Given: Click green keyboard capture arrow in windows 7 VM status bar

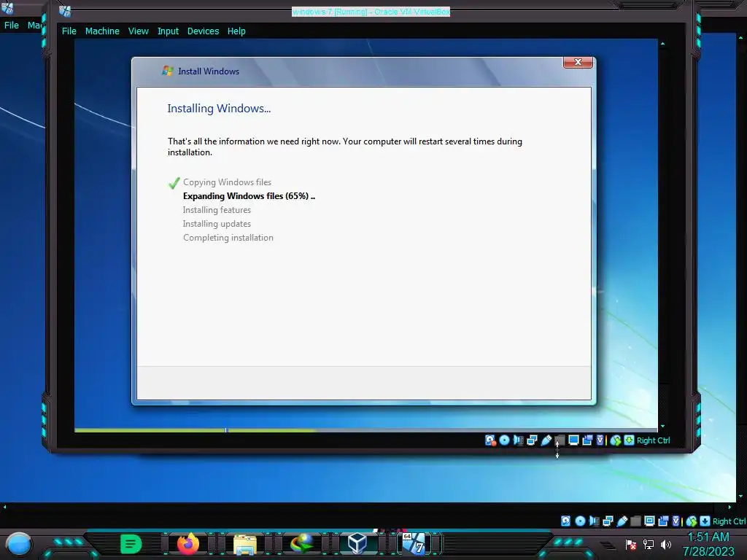Looking at the screenshot, I should (x=629, y=440).
